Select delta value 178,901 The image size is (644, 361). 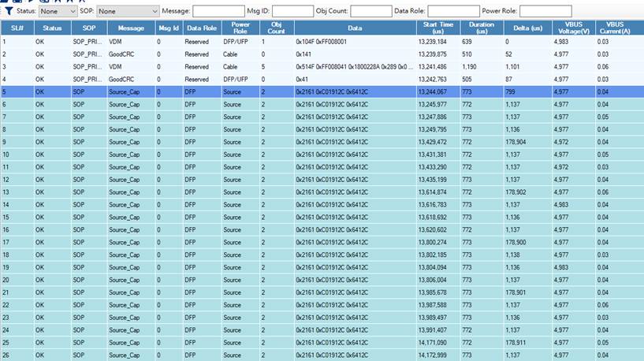pos(516,292)
